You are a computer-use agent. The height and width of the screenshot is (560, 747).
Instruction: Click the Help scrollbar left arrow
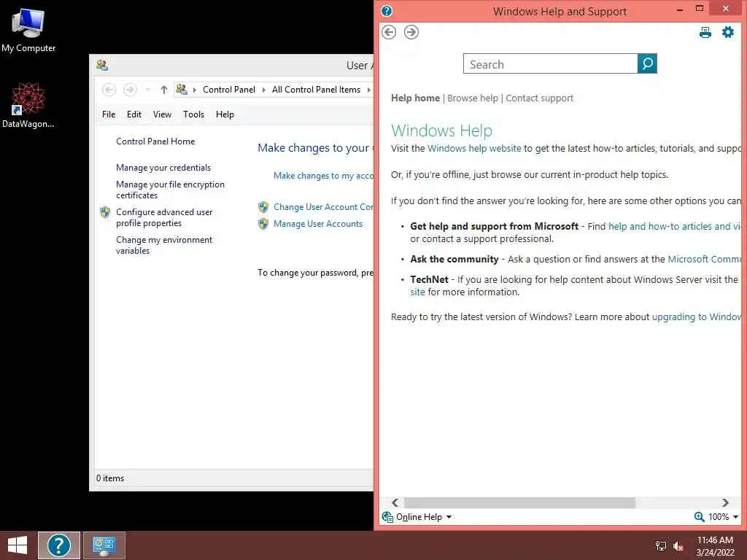coord(395,503)
